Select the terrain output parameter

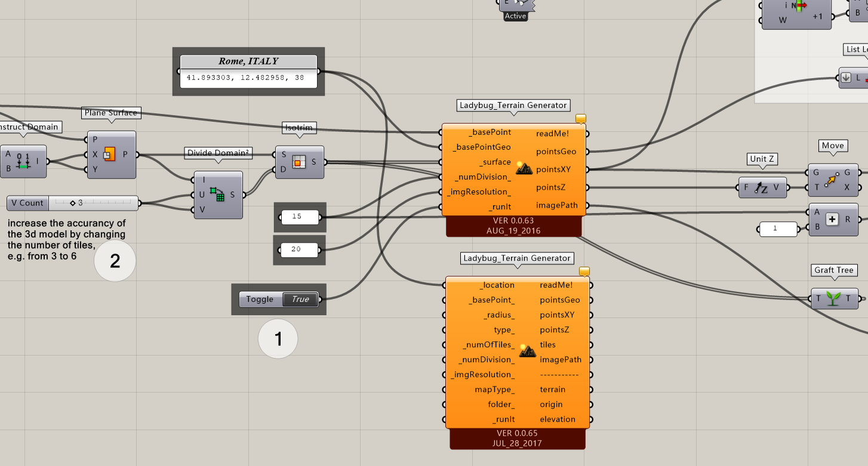pos(552,390)
